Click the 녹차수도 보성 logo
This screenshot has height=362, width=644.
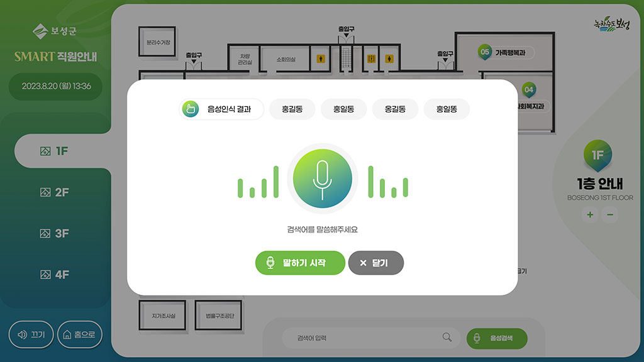pyautogui.click(x=611, y=25)
